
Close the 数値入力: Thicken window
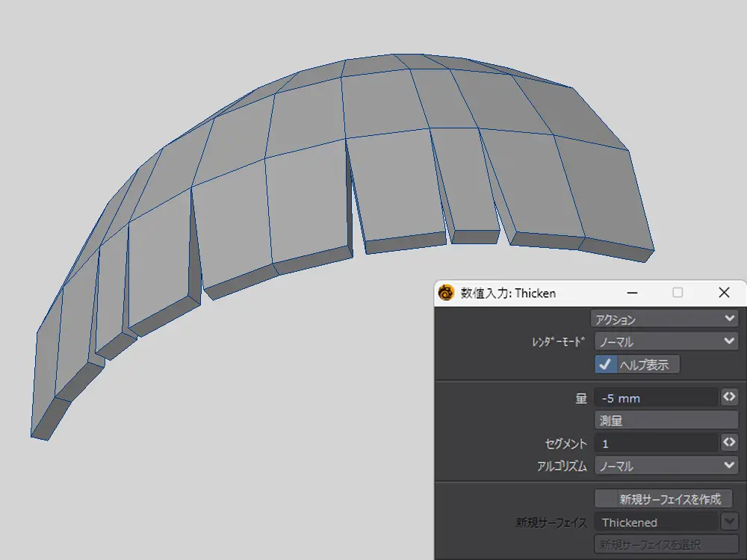pos(723,293)
